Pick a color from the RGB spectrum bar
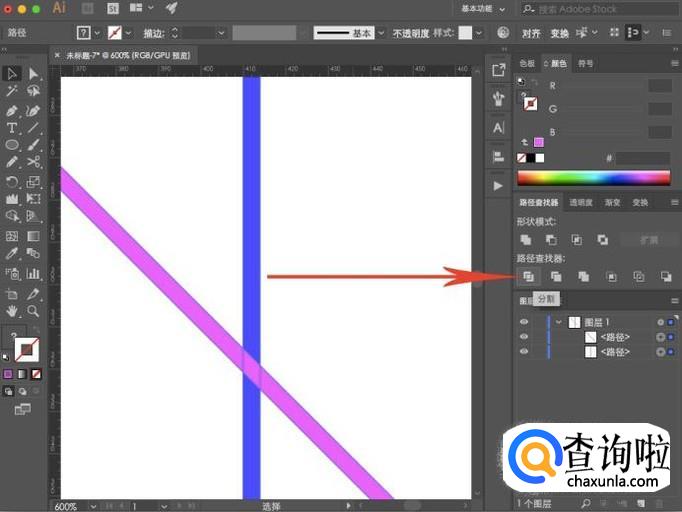 pos(594,178)
